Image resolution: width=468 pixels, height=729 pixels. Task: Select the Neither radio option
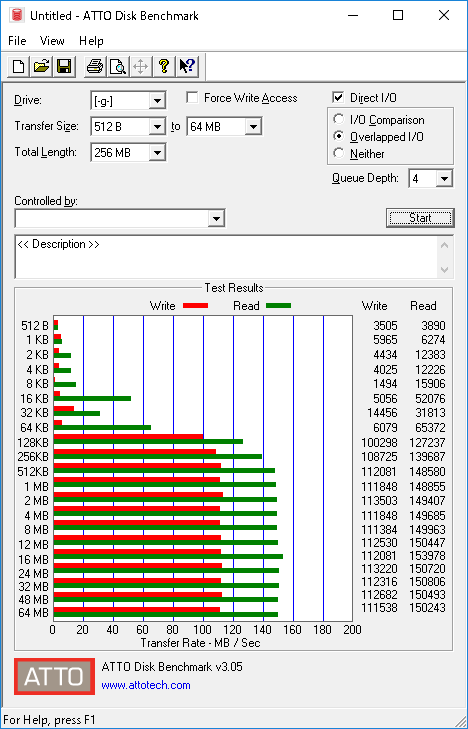338,153
